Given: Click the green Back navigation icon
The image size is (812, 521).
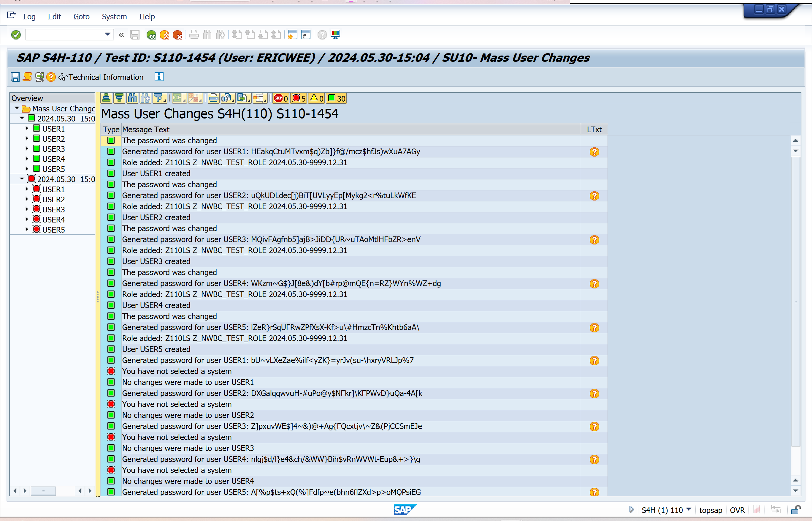Looking at the screenshot, I should coord(151,34).
